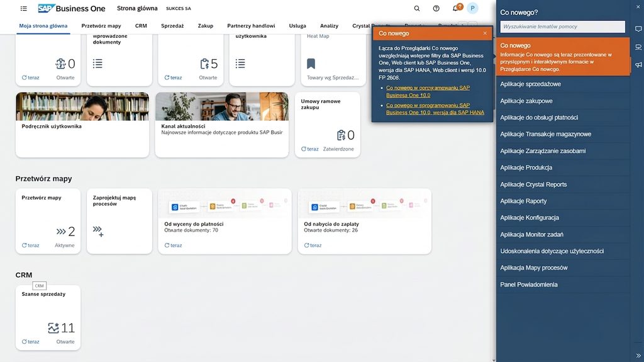Click SUKCES SA company name
Image resolution: width=644 pixels, height=362 pixels.
tap(178, 8)
